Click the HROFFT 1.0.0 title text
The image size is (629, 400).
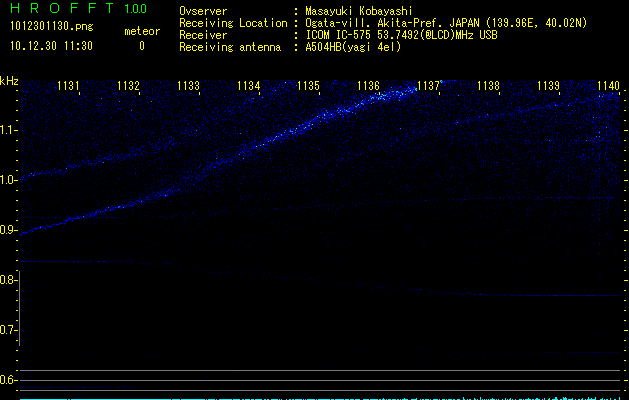coord(78,8)
